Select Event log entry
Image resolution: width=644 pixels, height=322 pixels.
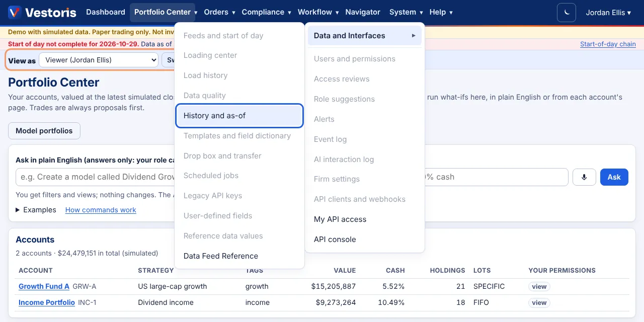(x=365, y=139)
